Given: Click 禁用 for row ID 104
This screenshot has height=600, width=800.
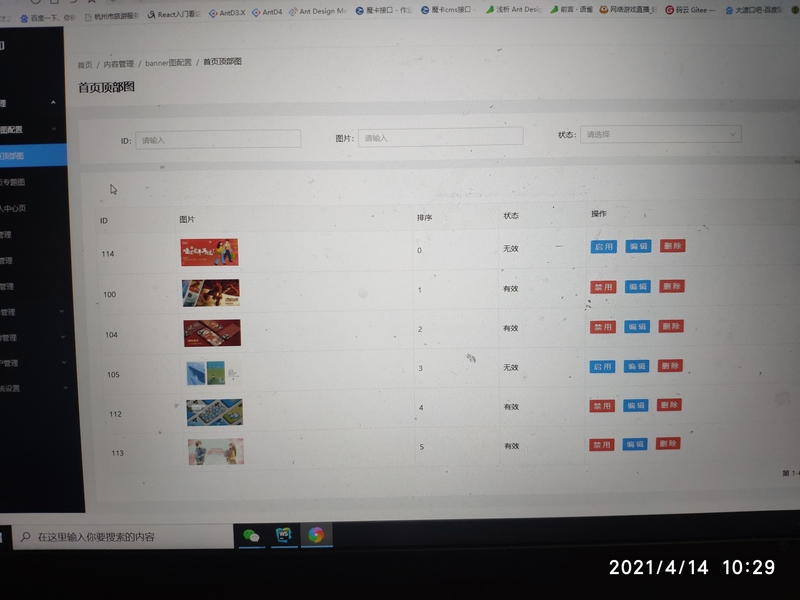Looking at the screenshot, I should pyautogui.click(x=603, y=327).
